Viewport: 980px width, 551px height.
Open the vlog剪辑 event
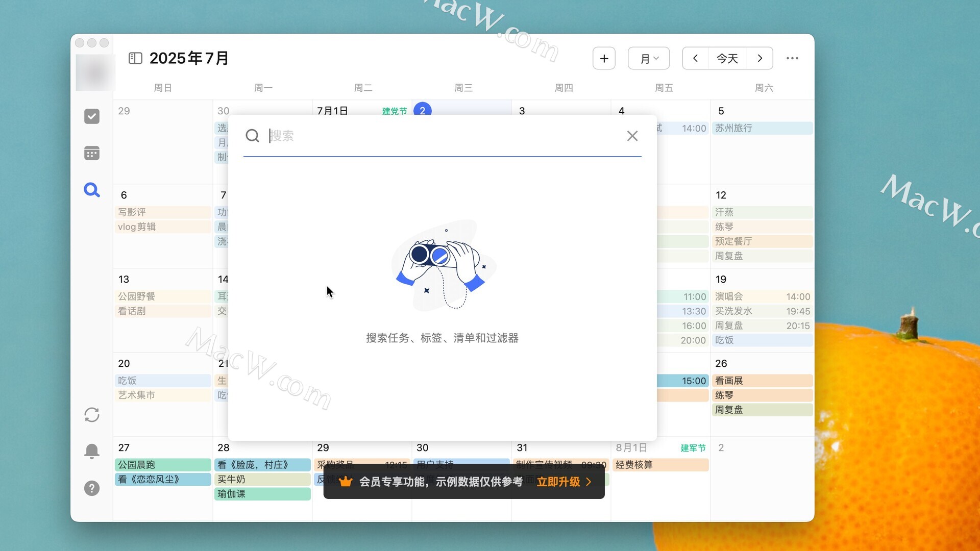coord(163,227)
